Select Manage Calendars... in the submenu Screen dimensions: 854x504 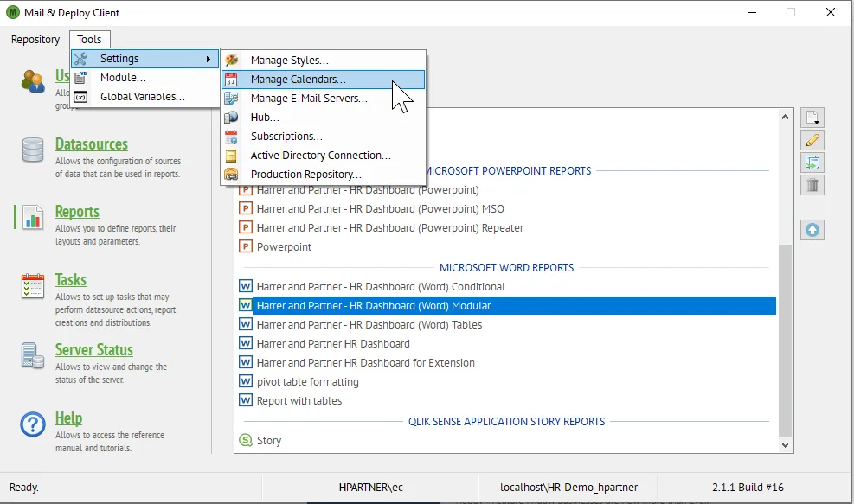323,80
